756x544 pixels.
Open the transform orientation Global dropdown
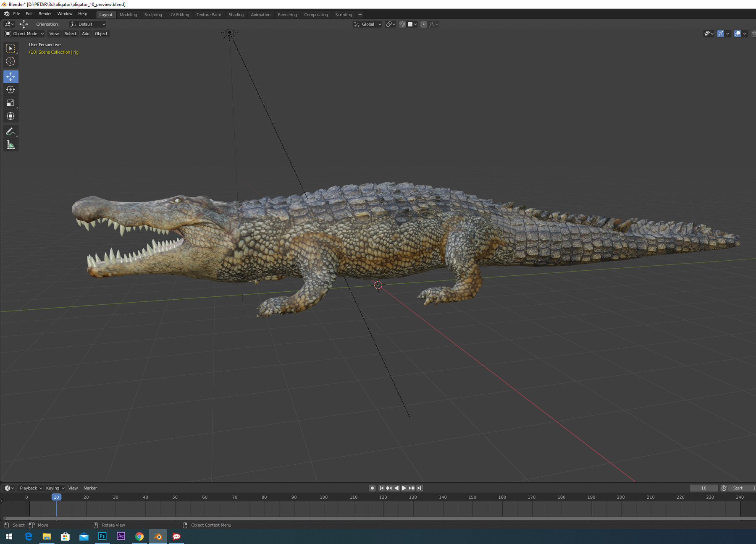[367, 24]
